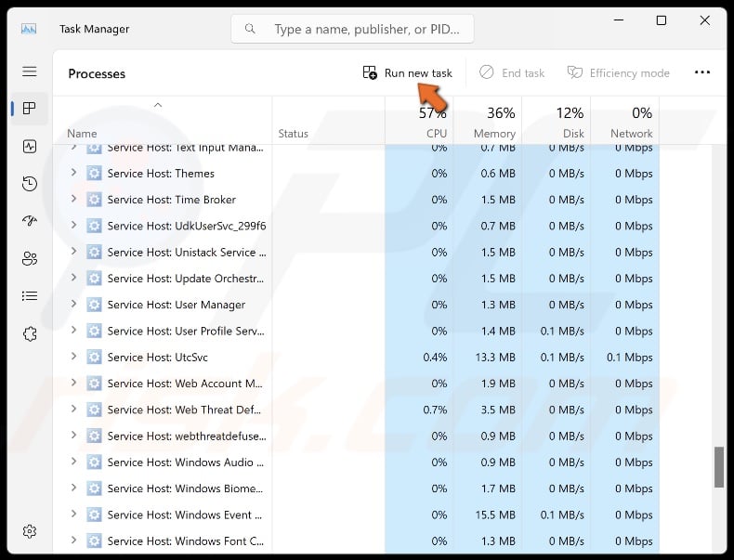This screenshot has height=560, width=734.
Task: Open the hamburger navigation menu
Action: coord(29,72)
